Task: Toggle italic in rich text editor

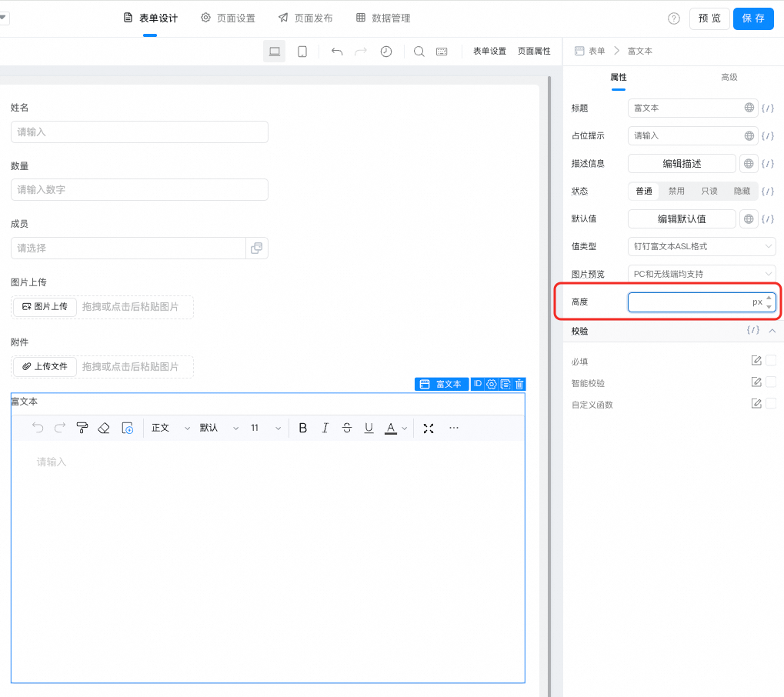Action: point(325,428)
